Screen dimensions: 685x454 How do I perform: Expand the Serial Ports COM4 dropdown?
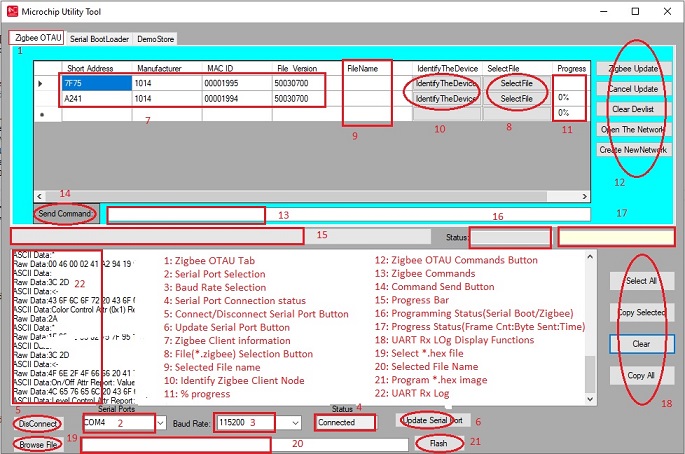click(x=160, y=423)
